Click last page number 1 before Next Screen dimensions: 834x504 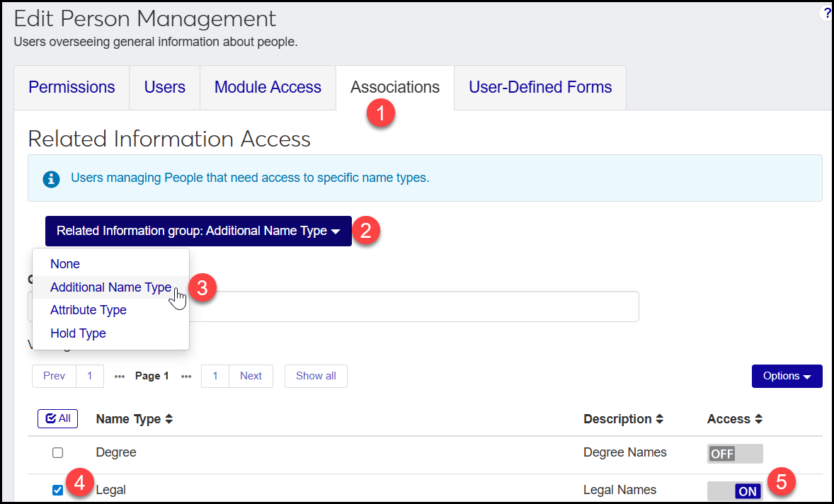[215, 376]
